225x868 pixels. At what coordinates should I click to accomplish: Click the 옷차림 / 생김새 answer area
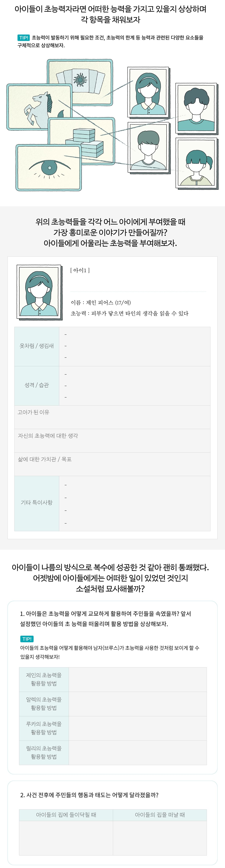(134, 346)
